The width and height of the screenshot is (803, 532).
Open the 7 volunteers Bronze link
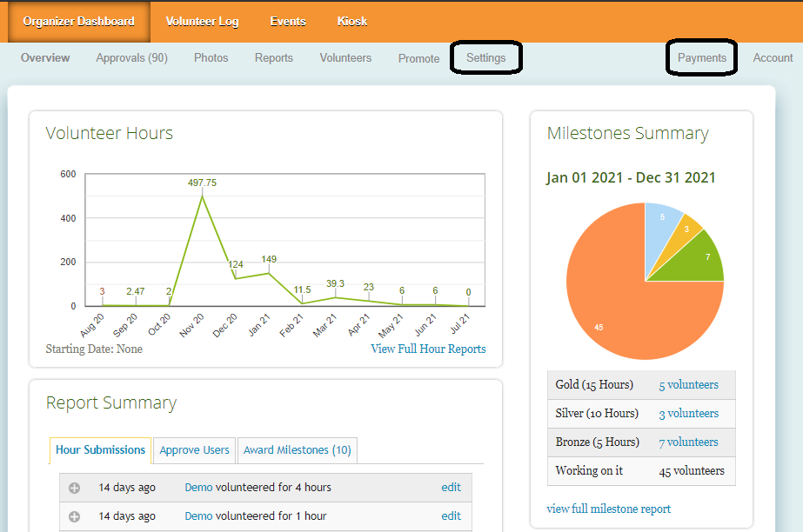(688, 442)
